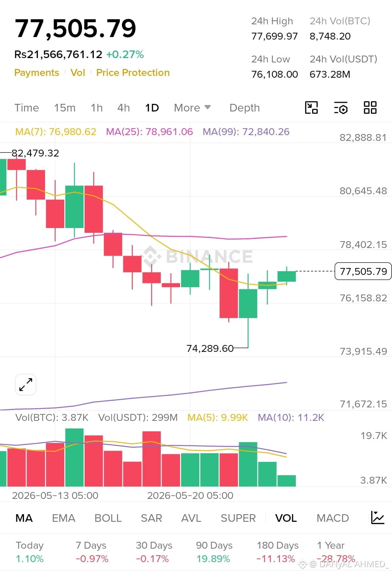Enable the AVL indicator

(191, 518)
